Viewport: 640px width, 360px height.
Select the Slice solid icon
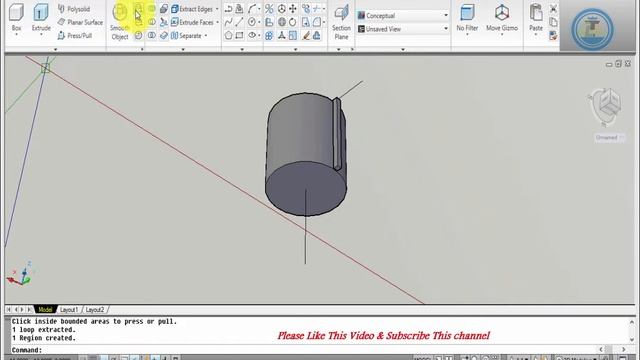pyautogui.click(x=164, y=22)
